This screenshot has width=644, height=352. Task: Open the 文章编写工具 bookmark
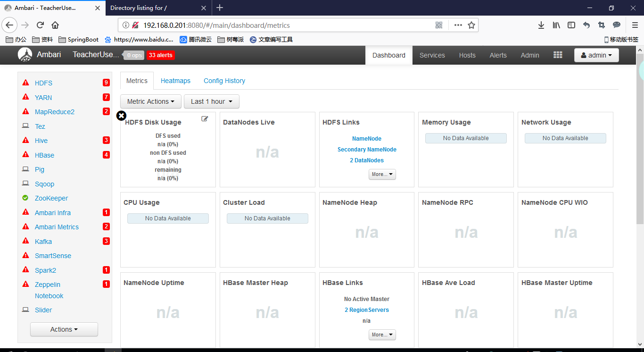coord(271,40)
